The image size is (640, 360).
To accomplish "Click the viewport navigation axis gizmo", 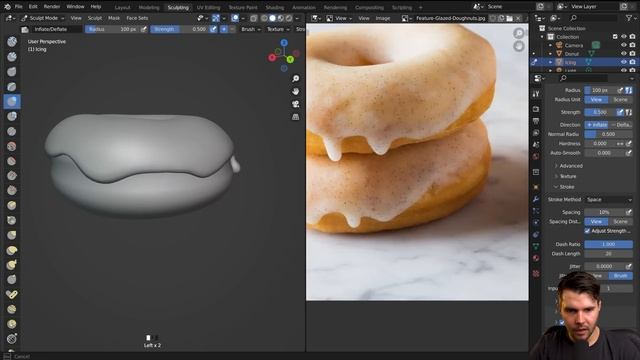I will point(284,56).
